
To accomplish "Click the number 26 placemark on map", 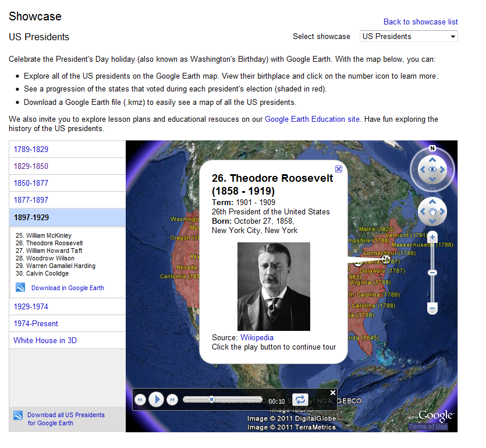I will click(x=386, y=259).
